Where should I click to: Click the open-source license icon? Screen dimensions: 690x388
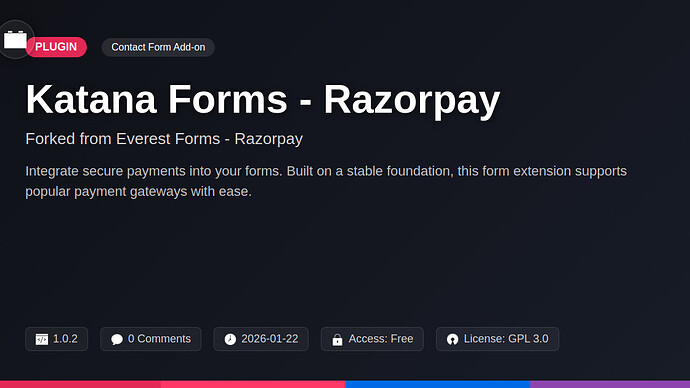click(452, 339)
